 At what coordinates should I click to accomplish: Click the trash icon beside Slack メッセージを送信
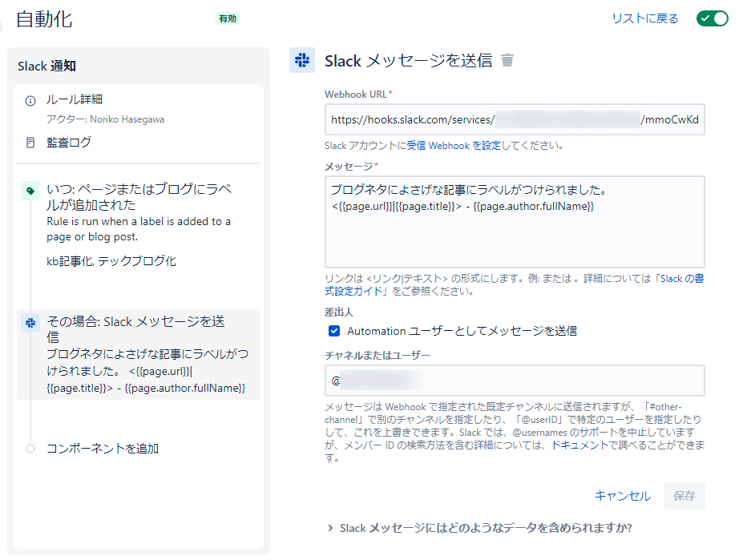tap(507, 60)
